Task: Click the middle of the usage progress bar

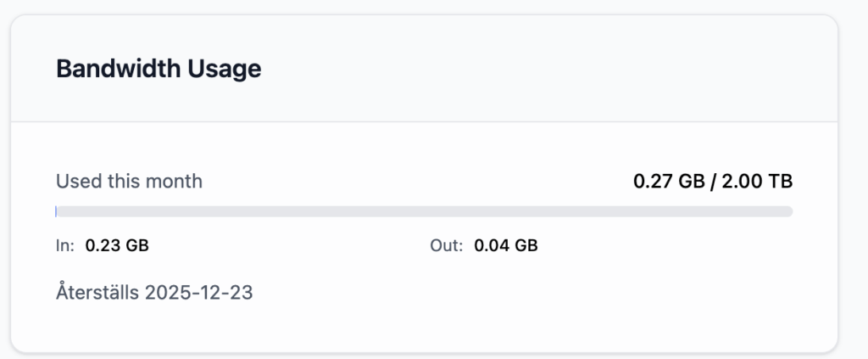Action: (x=424, y=211)
